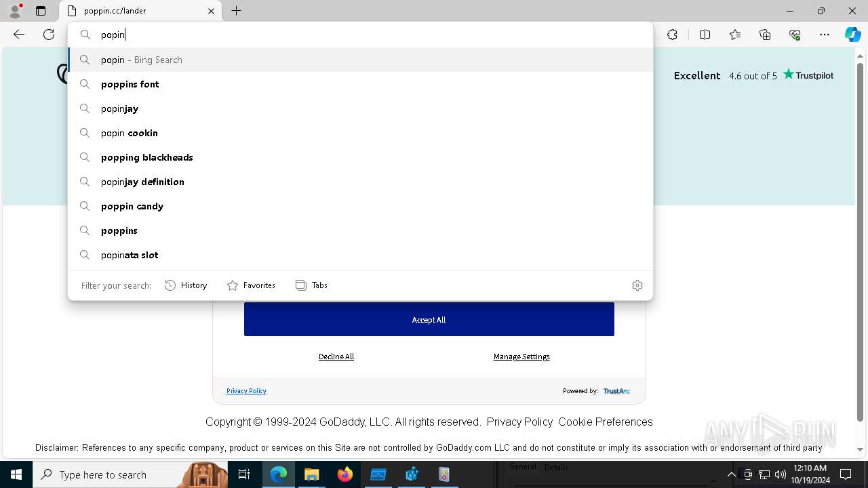Click TrustArc logo

tap(616, 391)
